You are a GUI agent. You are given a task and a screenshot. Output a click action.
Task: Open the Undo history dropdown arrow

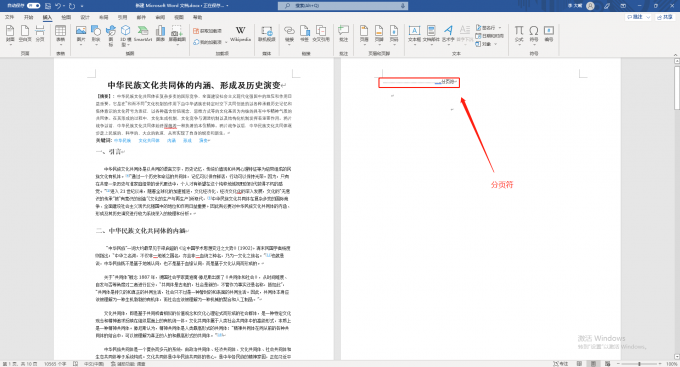(64, 6)
